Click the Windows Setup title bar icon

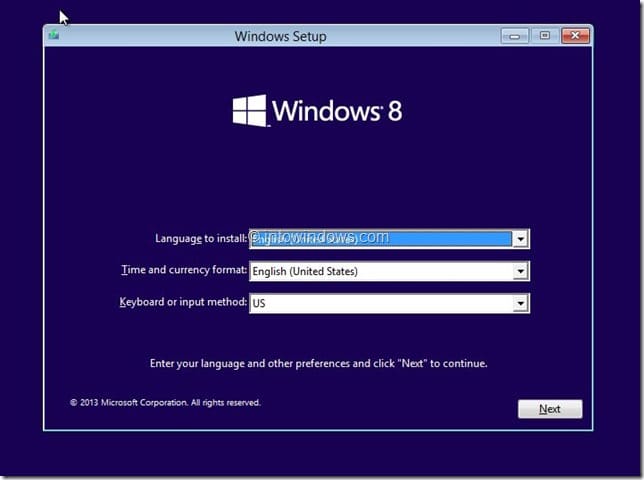(54, 35)
